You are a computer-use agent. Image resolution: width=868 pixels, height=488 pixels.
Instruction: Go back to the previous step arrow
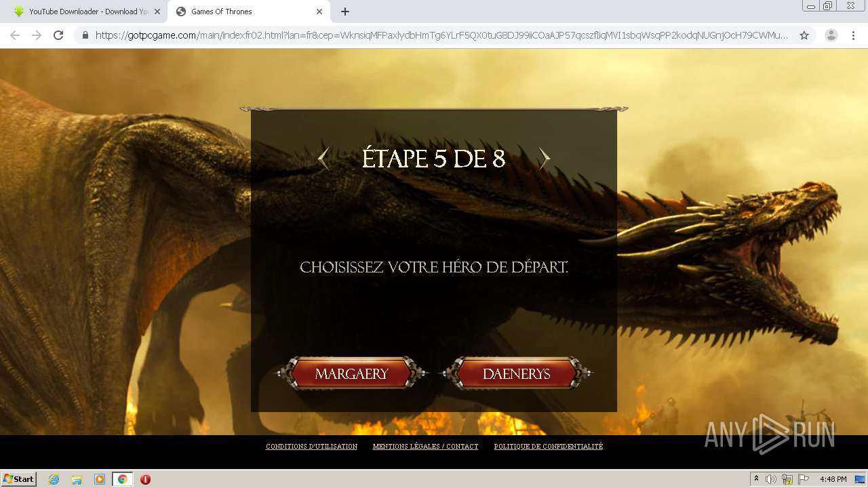tap(324, 159)
